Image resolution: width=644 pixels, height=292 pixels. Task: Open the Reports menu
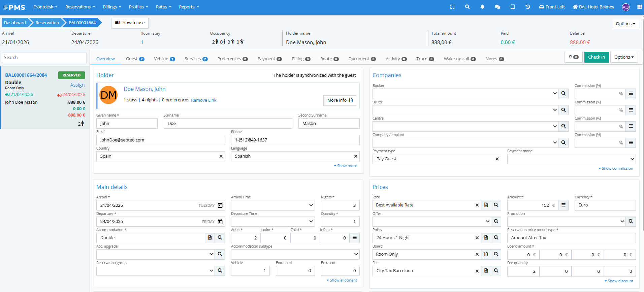pyautogui.click(x=189, y=7)
